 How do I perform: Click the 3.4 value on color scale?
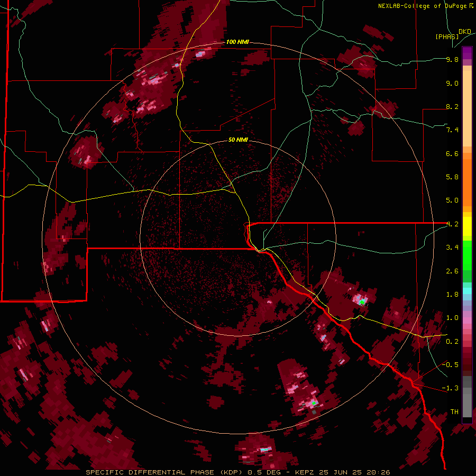point(452,248)
